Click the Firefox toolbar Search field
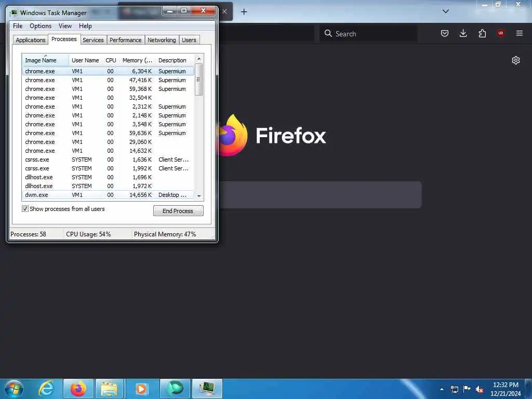The image size is (532, 399). coord(368,34)
